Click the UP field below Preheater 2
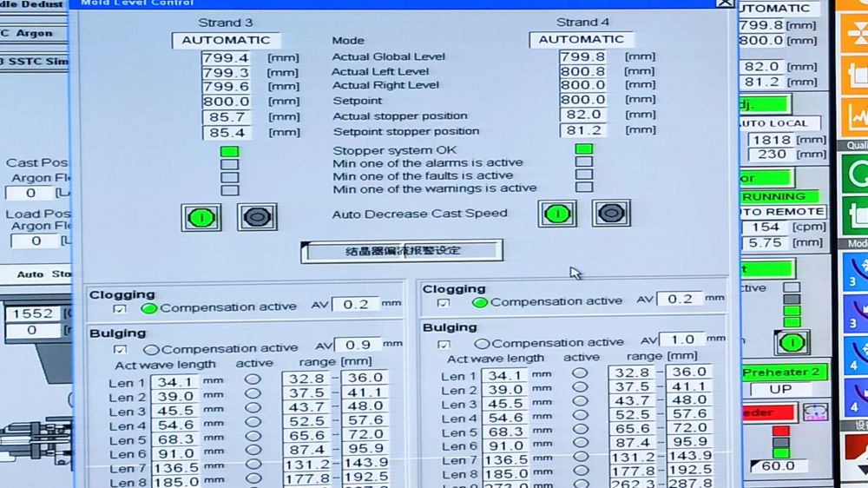The height and width of the screenshot is (488, 868). point(780,389)
